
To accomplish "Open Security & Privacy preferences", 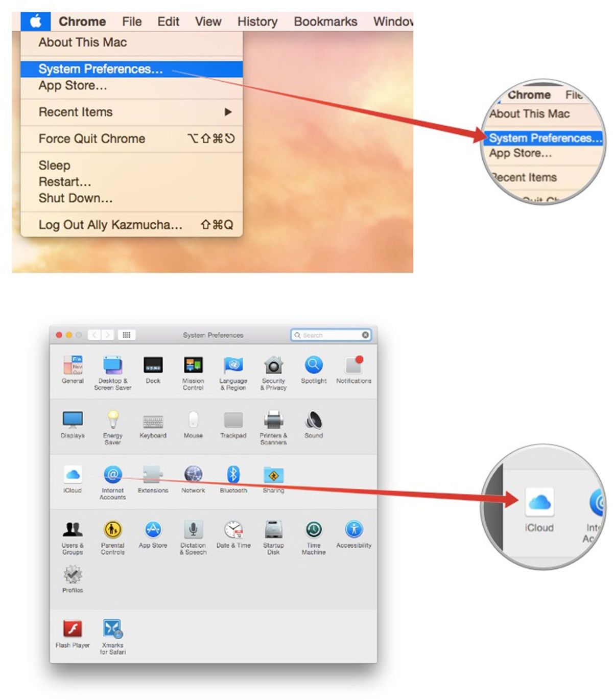I will [273, 366].
